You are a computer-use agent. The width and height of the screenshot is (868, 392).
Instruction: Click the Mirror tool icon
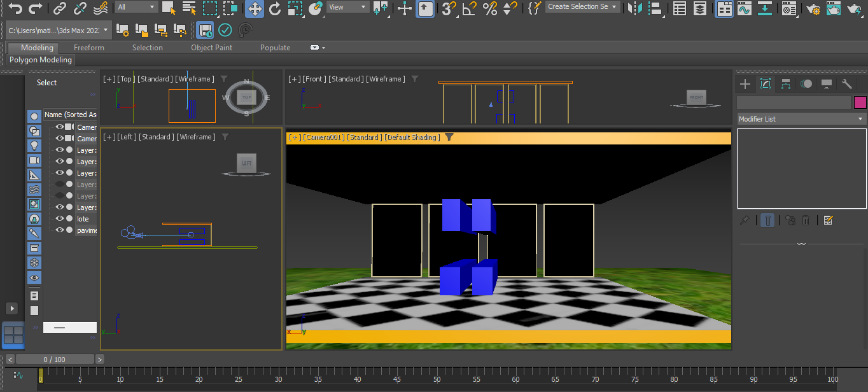(x=634, y=8)
